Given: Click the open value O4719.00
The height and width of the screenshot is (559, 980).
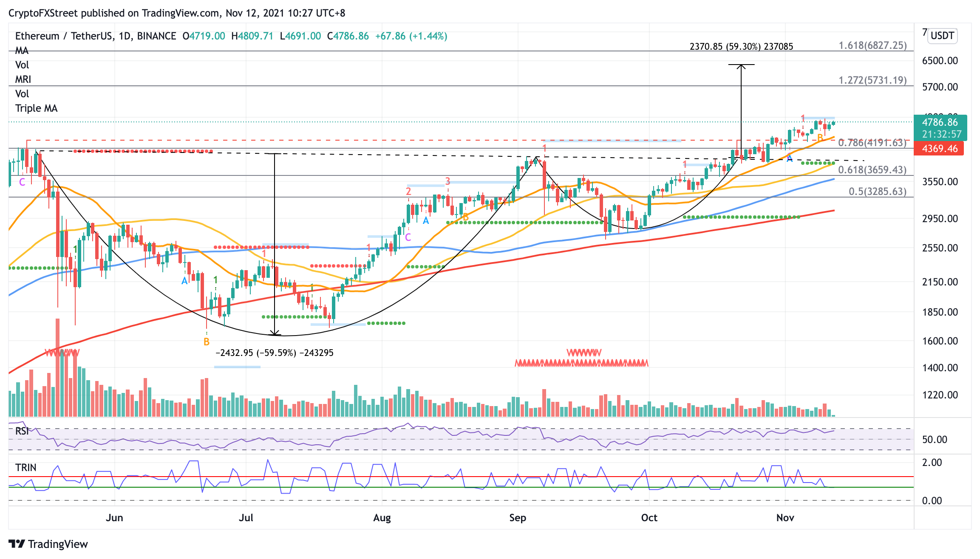Looking at the screenshot, I should coord(204,36).
